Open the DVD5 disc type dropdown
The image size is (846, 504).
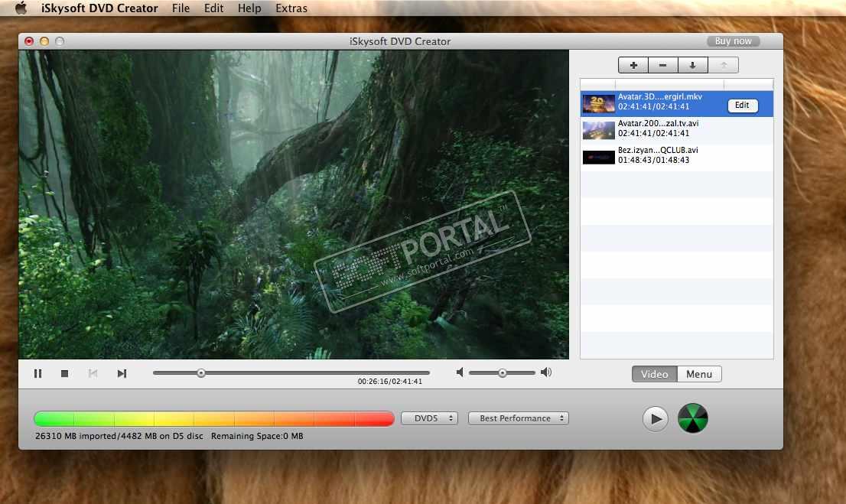(429, 418)
